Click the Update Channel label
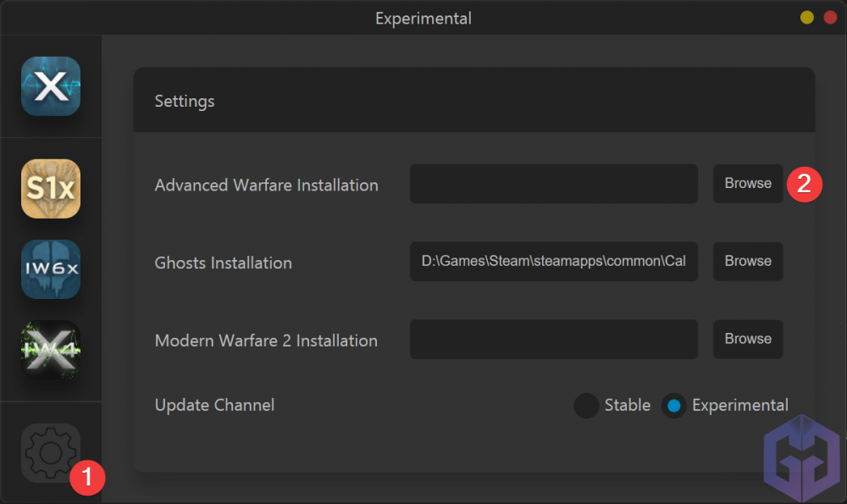 [x=214, y=406]
